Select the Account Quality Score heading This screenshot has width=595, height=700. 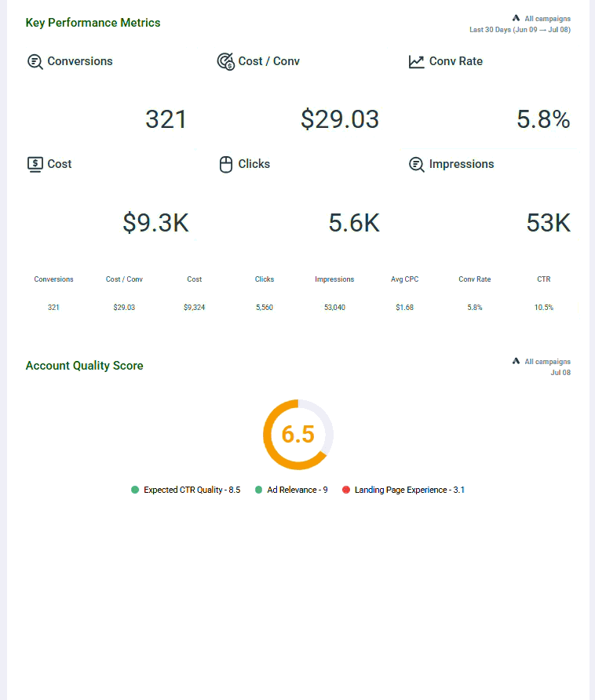pyautogui.click(x=85, y=366)
